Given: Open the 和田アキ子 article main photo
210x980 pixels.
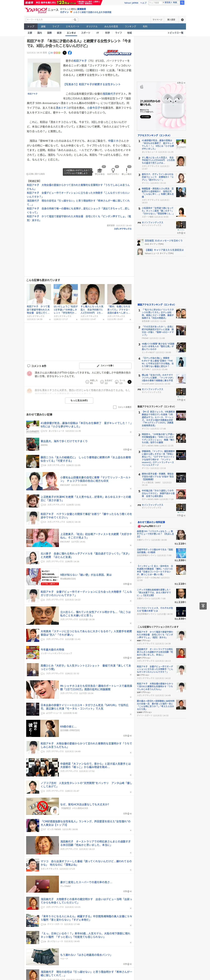Looking at the screenshot, I should (x=44, y=75).
